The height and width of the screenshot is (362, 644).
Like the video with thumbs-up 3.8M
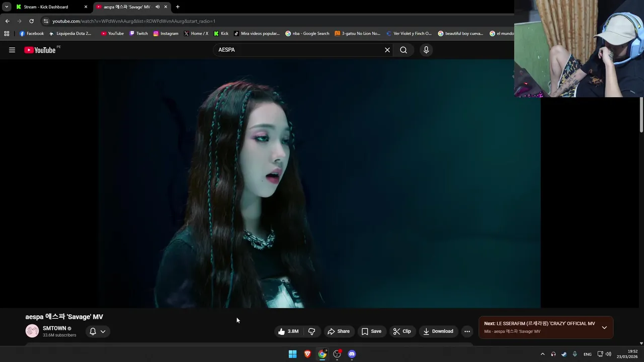pyautogui.click(x=288, y=331)
